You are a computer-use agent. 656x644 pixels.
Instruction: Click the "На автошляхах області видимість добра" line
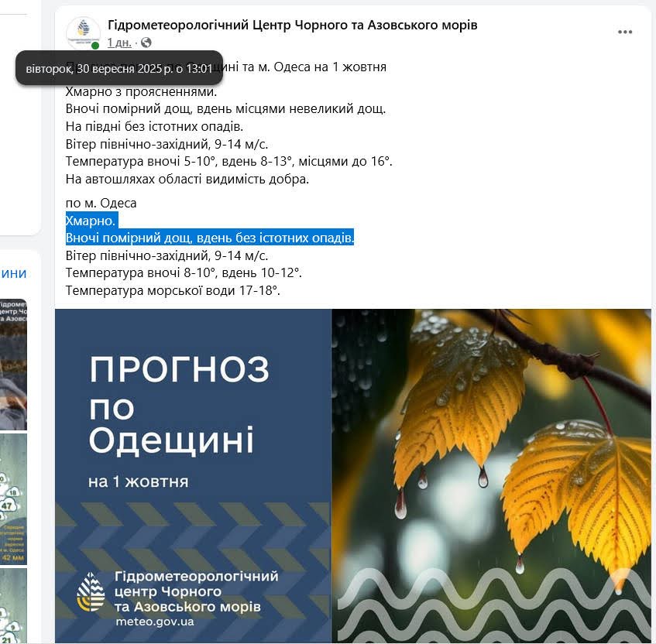187,180
